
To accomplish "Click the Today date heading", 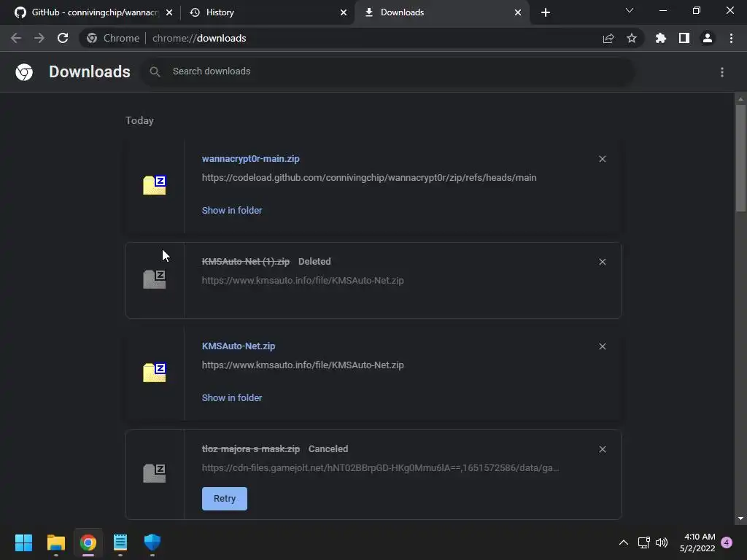I will tap(139, 120).
